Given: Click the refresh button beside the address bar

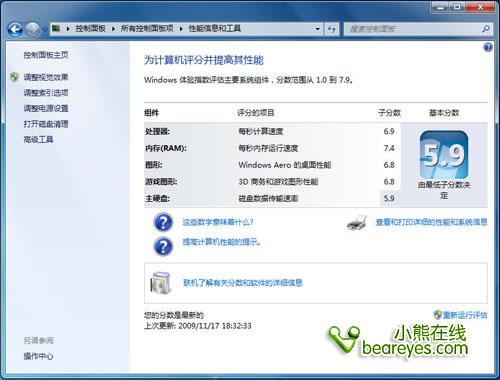Looking at the screenshot, I should pyautogui.click(x=331, y=29).
